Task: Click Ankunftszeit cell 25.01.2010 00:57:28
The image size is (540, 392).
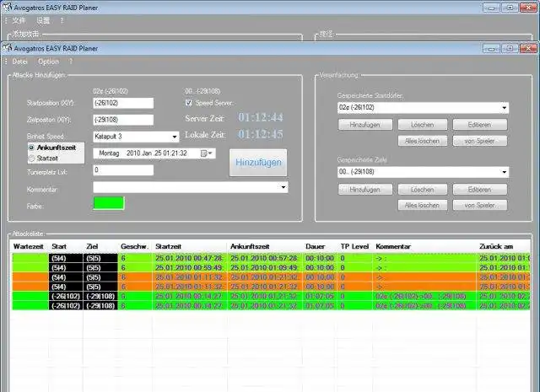Action: (264, 258)
